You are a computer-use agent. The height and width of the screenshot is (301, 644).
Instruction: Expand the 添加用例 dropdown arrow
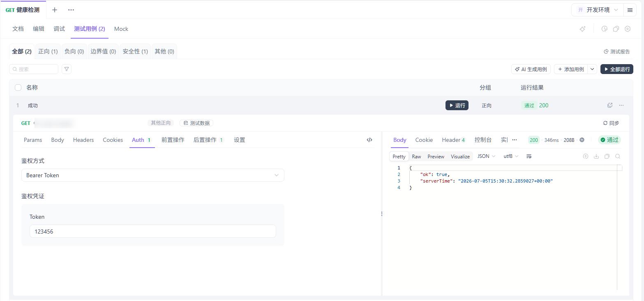(592, 69)
